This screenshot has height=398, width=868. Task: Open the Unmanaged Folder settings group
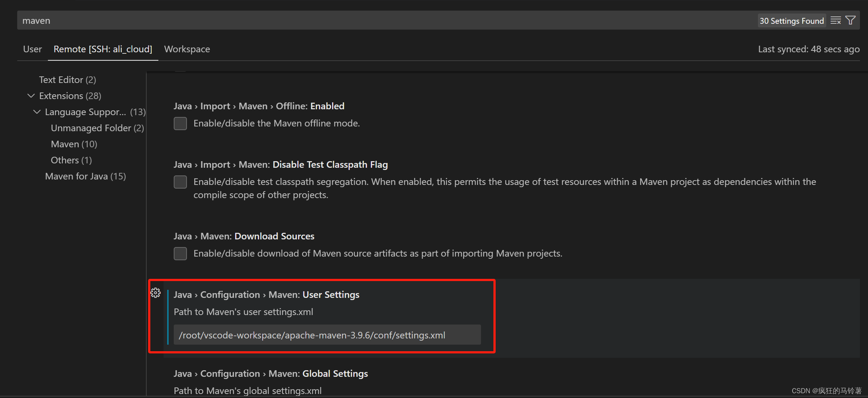[x=97, y=128]
